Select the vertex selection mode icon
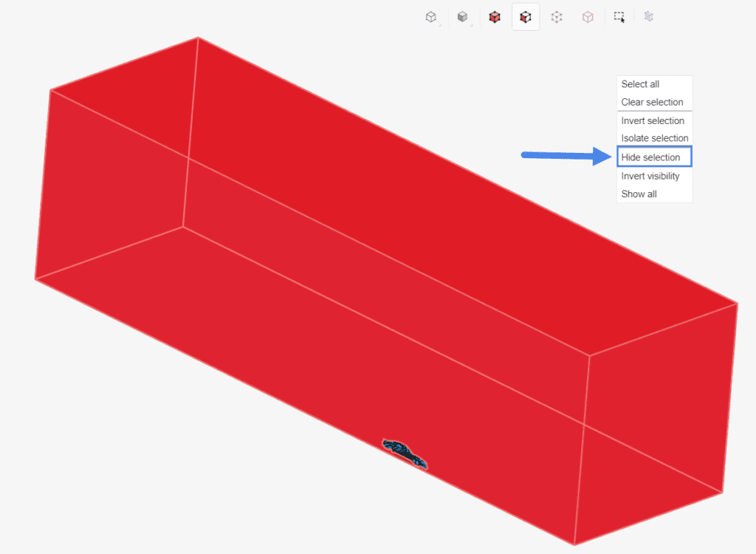The height and width of the screenshot is (554, 756). click(557, 16)
